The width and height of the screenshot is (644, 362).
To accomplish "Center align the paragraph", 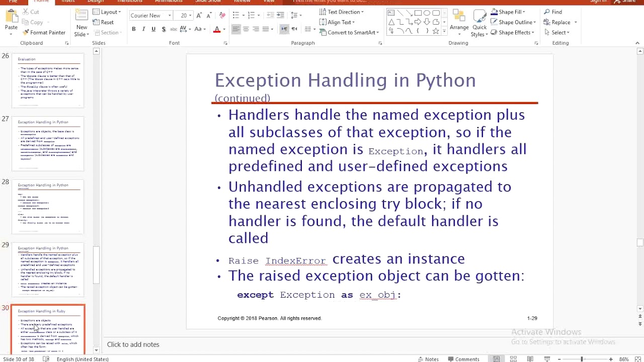I will 246,29.
